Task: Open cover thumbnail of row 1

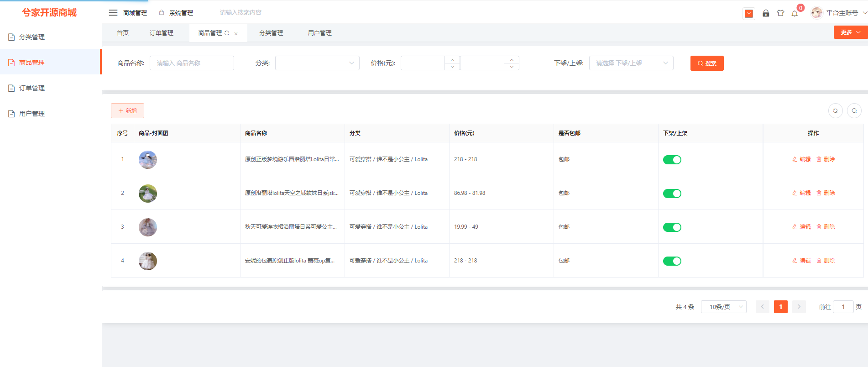Action: click(148, 160)
